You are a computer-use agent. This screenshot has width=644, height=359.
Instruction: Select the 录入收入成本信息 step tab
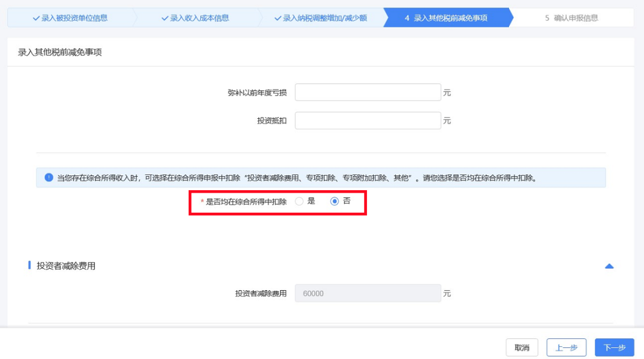pos(195,18)
